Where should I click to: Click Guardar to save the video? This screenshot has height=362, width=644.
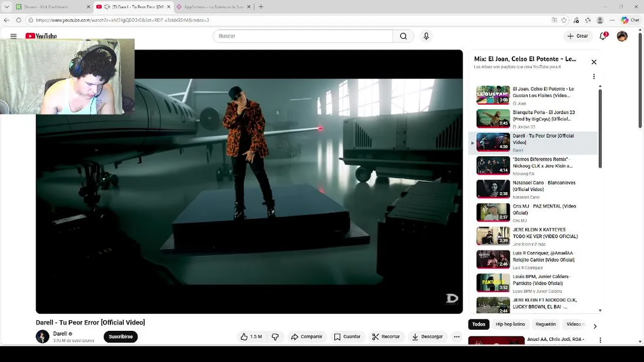coord(347,337)
